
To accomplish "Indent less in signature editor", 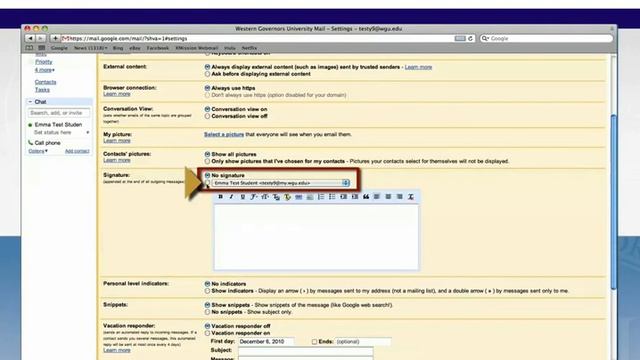I will [343, 197].
